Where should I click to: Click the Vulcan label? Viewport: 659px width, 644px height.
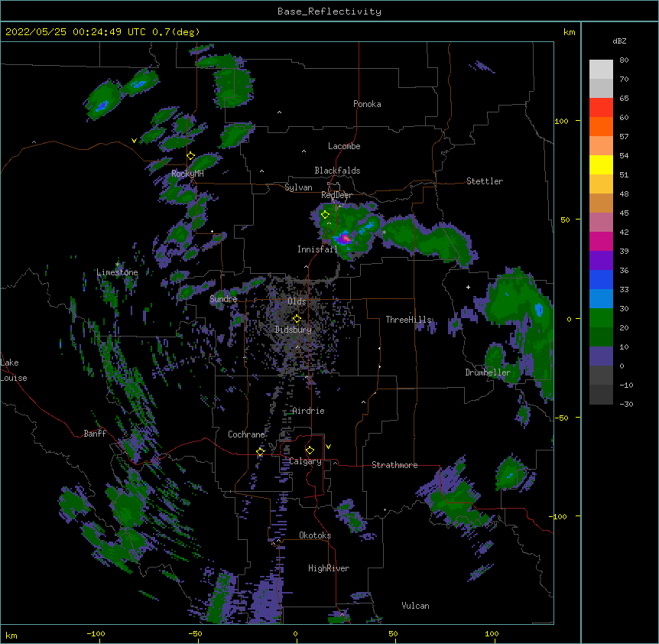pos(415,606)
